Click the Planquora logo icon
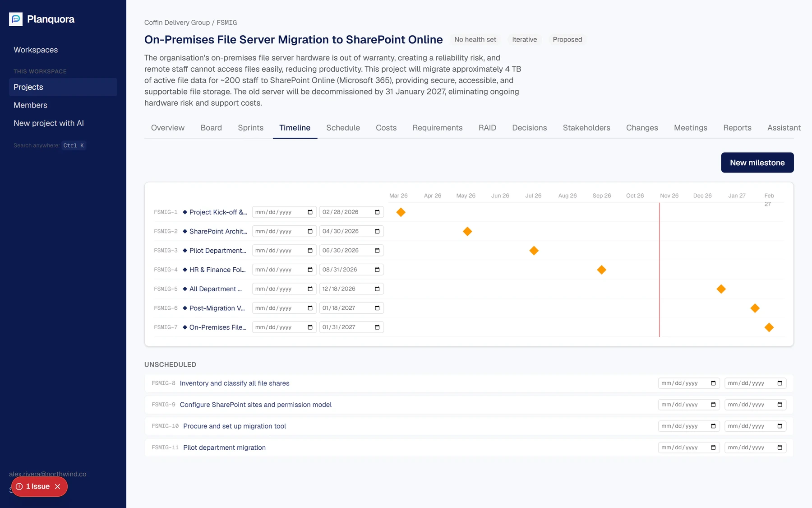Screen dimensions: 812x508 (x=16, y=19)
